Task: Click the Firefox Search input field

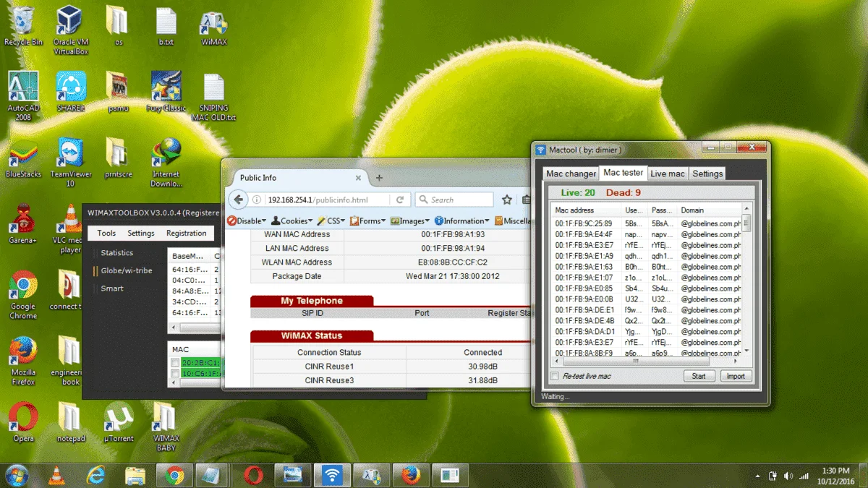Action: [x=454, y=200]
